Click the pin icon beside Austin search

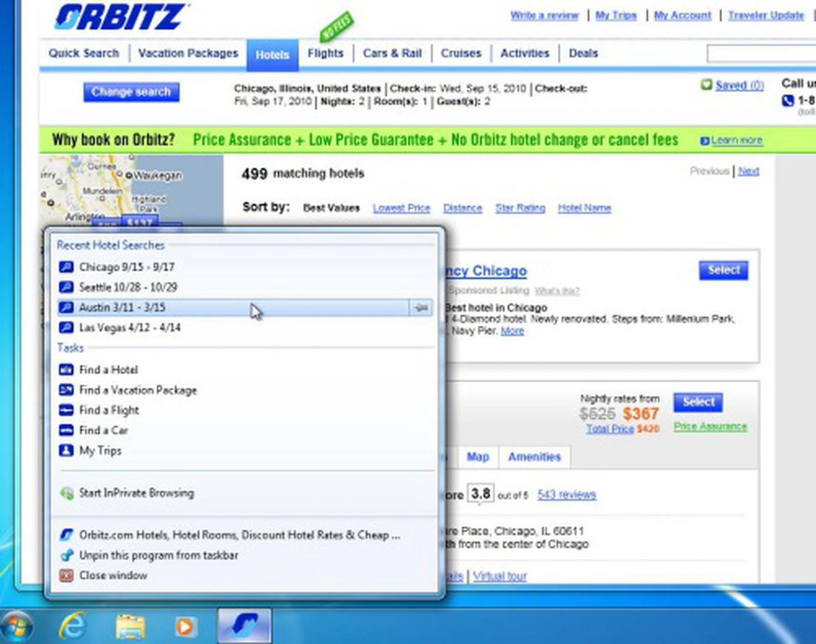pos(421,307)
